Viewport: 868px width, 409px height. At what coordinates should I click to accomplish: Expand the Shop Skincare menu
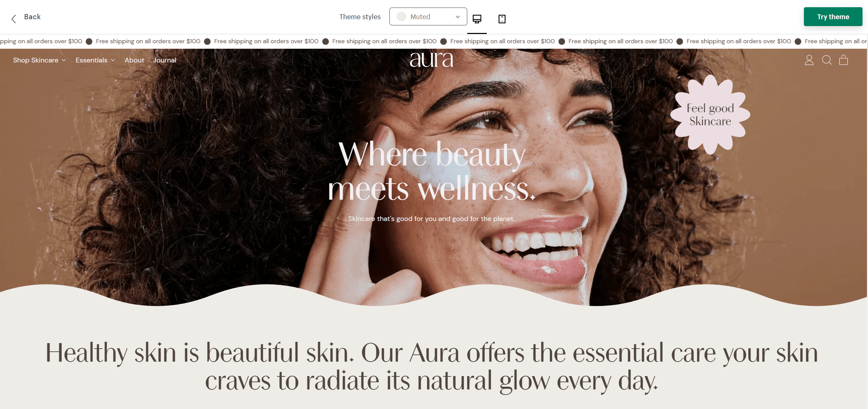point(39,60)
